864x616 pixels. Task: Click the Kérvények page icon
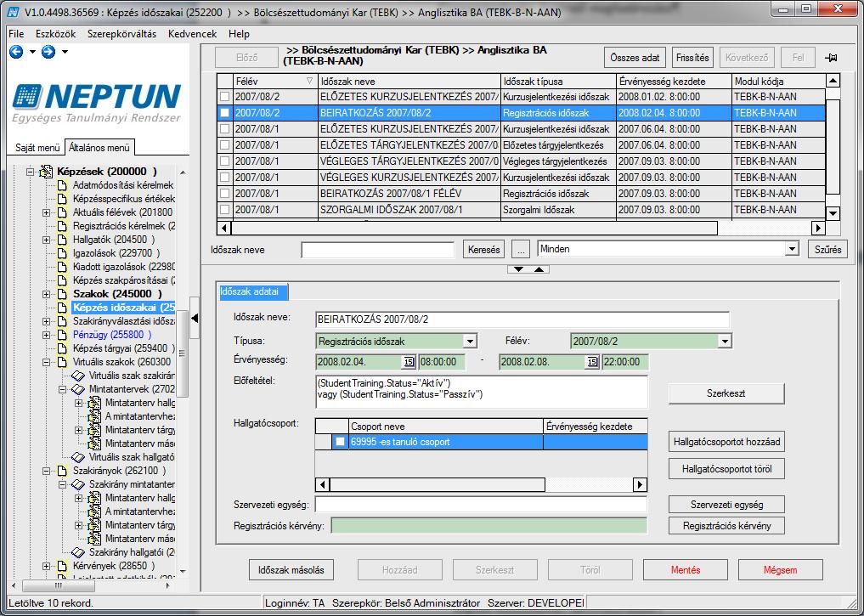62,566
